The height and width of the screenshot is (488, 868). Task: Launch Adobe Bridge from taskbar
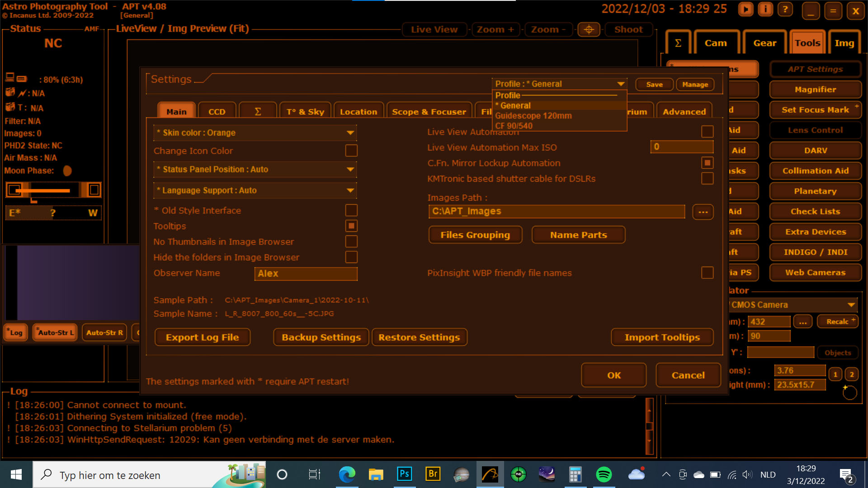(433, 474)
